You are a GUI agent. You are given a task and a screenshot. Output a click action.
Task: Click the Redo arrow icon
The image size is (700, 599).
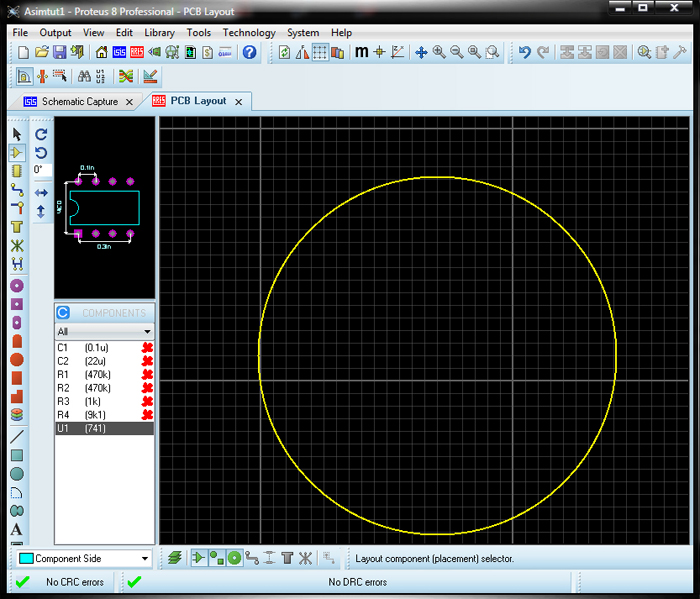[x=542, y=53]
